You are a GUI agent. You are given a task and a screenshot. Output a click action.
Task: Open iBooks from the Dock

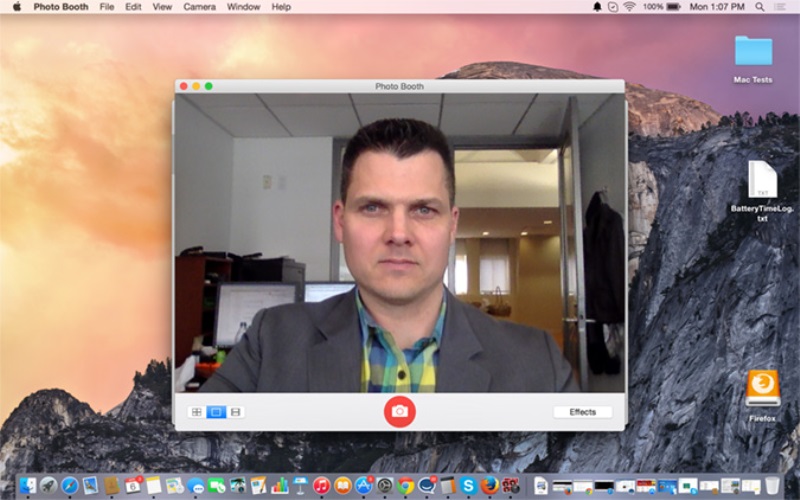(343, 485)
